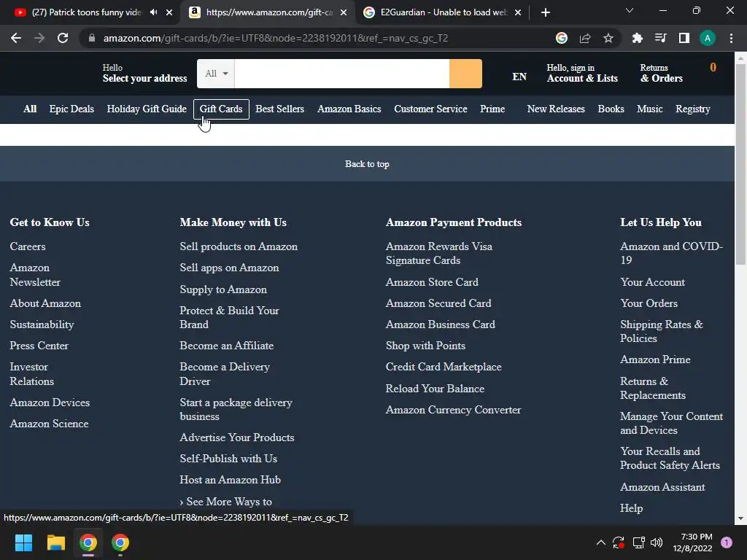Open the Books nav item
This screenshot has height=560, width=747.
(x=611, y=109)
